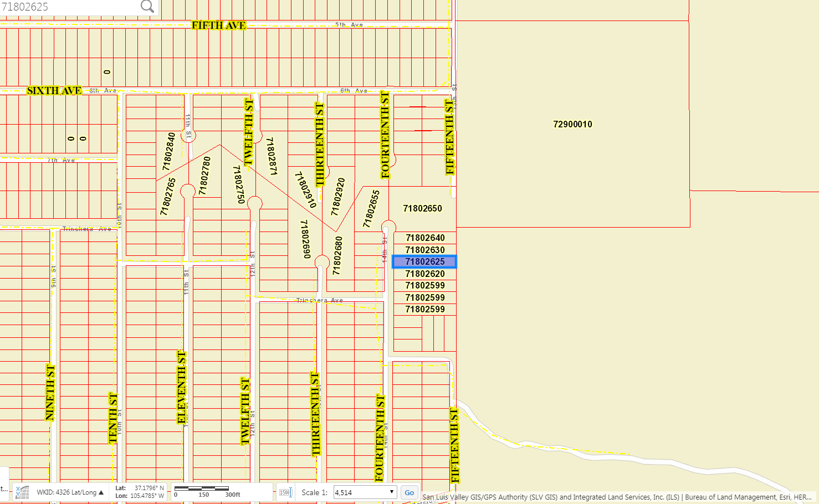Select parcel 71802640 on the map
This screenshot has height=504, width=819.
click(x=425, y=238)
